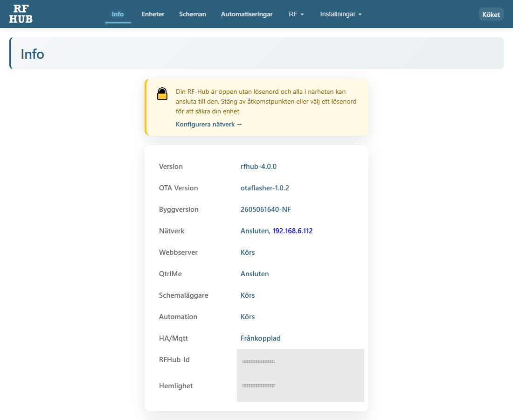Click the open-hub password warning text

(x=266, y=101)
